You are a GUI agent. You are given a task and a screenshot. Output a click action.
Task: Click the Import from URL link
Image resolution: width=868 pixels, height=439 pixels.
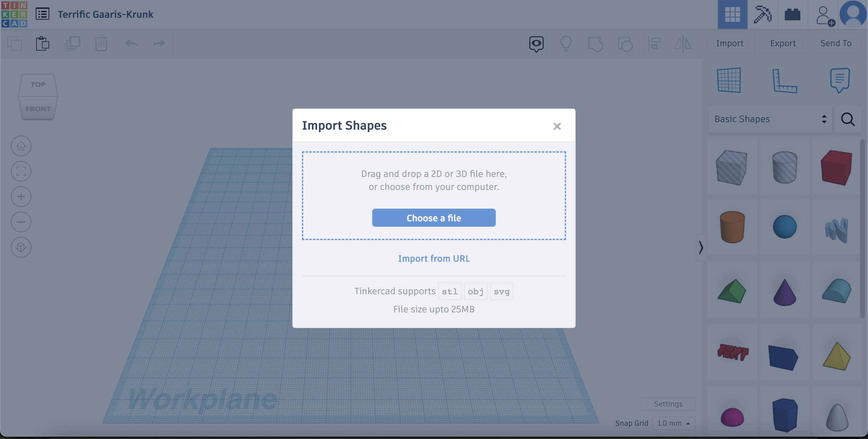[x=434, y=258]
